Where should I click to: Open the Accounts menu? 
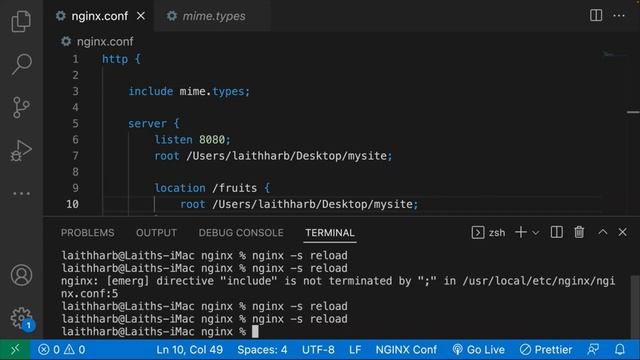[21, 275]
